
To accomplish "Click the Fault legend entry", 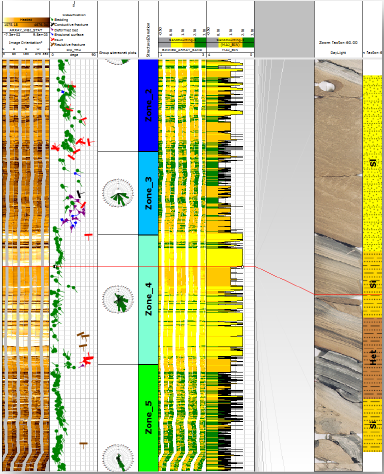I will 57,39.
